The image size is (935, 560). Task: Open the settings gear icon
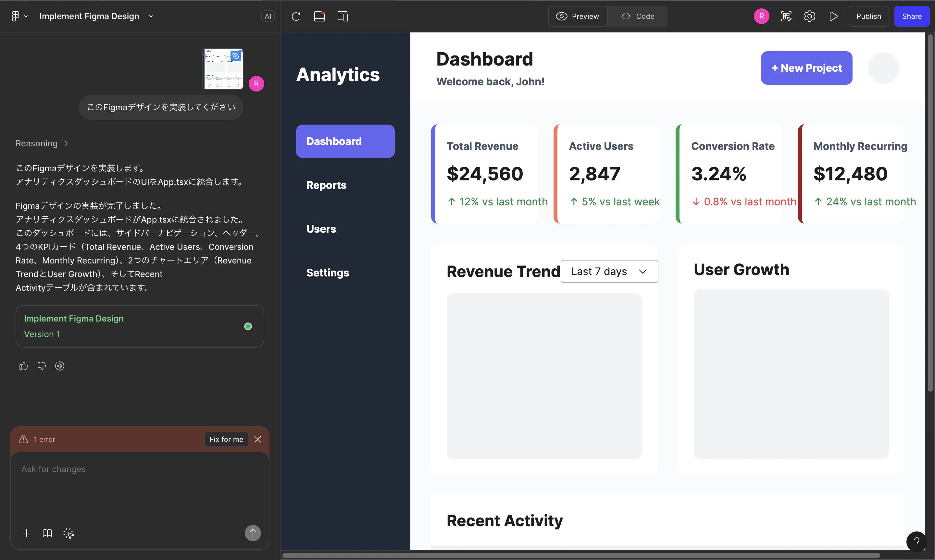click(810, 16)
